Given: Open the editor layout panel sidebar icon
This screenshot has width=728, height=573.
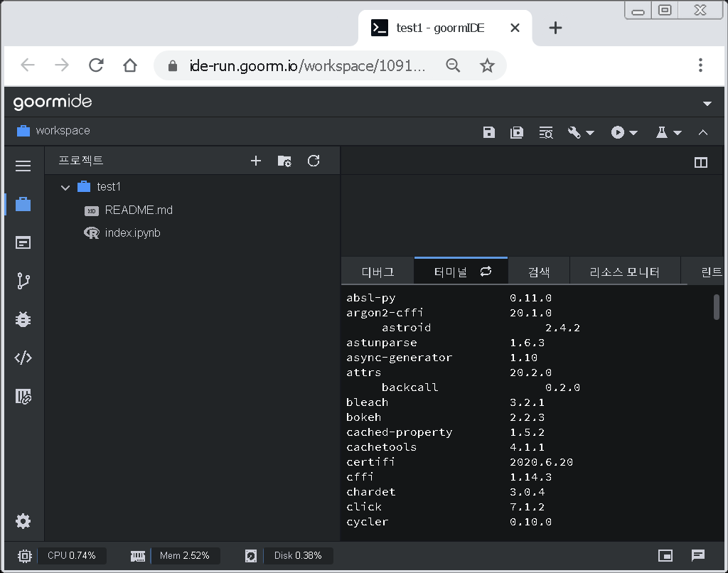Looking at the screenshot, I should click(x=23, y=242).
